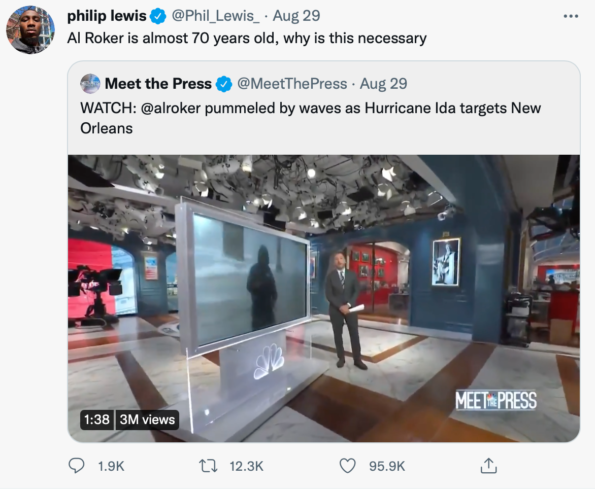Open the philip lewis display name link
The image size is (595, 489).
tap(107, 16)
